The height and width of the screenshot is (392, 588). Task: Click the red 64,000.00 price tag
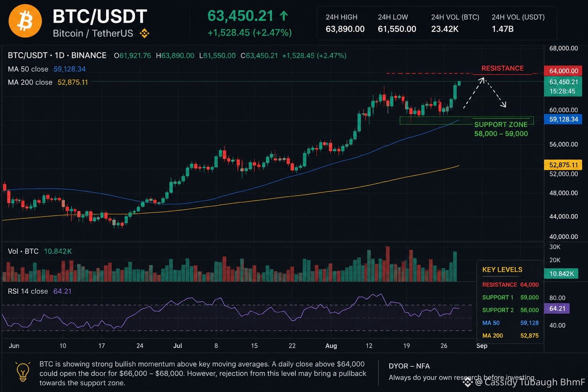[x=563, y=71]
